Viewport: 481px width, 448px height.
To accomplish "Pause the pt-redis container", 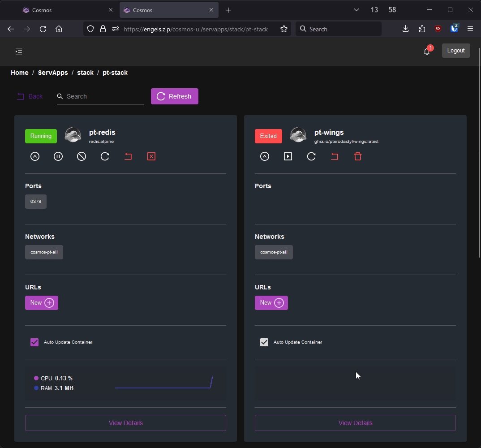I will point(58,156).
